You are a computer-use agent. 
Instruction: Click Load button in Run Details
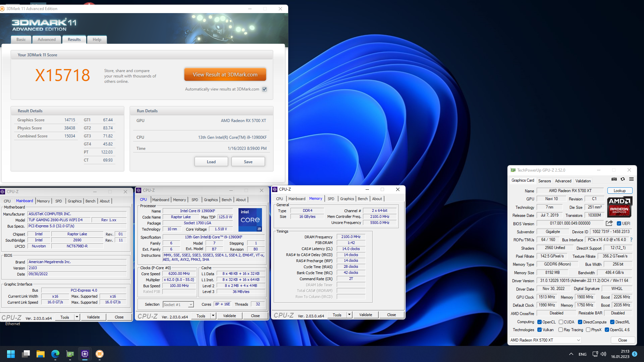211,162
